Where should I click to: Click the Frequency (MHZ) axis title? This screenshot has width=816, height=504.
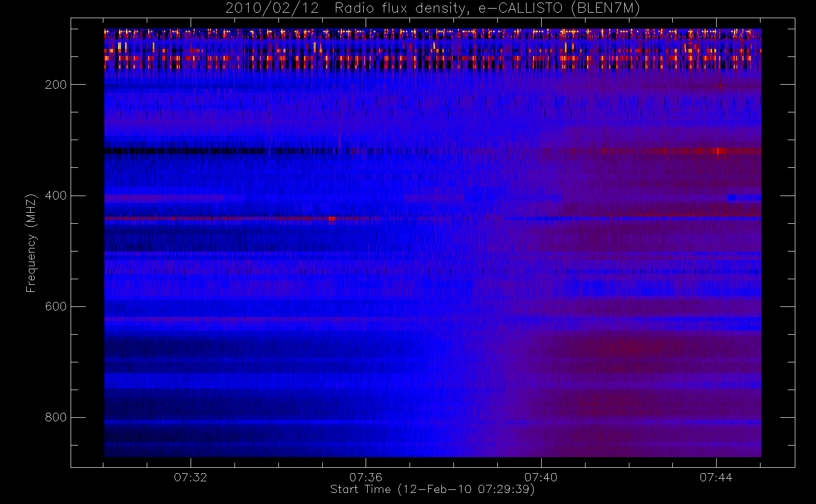[x=31, y=243]
